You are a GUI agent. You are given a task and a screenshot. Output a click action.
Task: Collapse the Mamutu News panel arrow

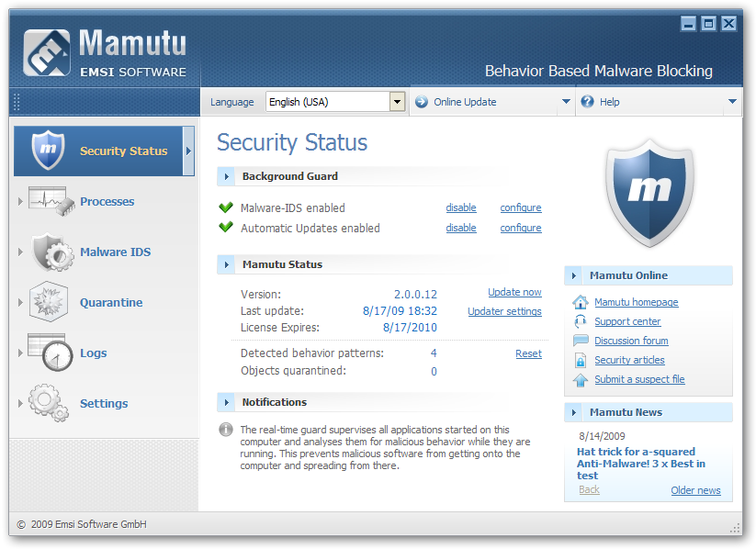574,412
